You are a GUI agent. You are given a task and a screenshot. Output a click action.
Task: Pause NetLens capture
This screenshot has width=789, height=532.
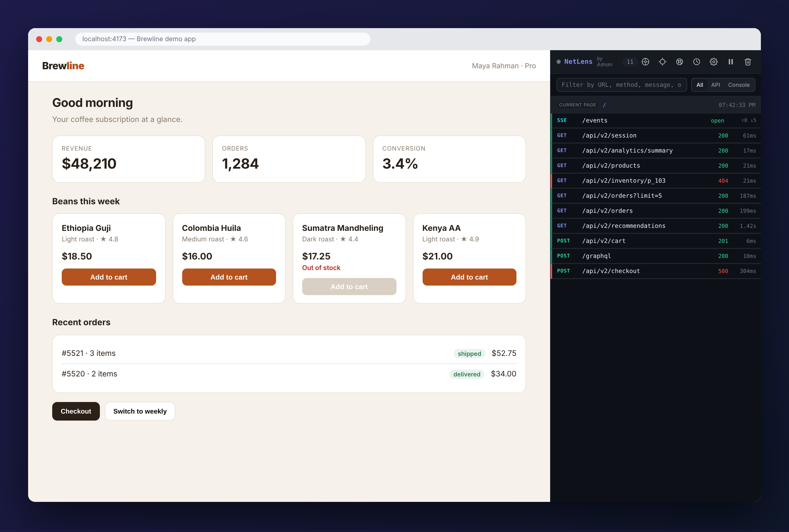pos(731,62)
